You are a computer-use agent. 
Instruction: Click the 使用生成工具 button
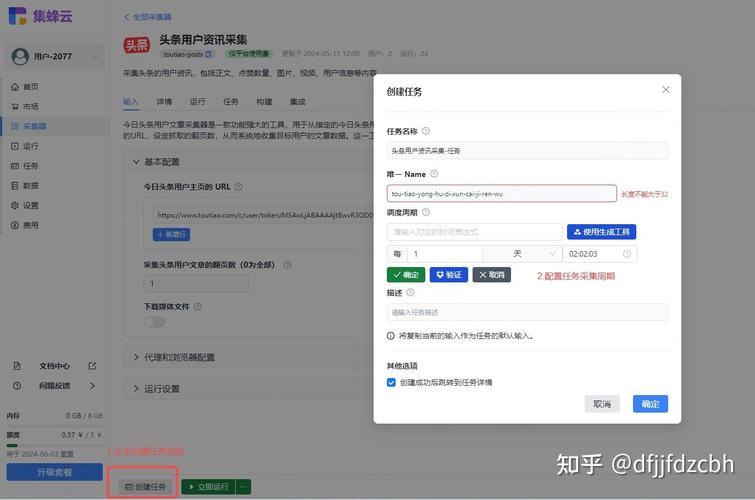click(601, 232)
